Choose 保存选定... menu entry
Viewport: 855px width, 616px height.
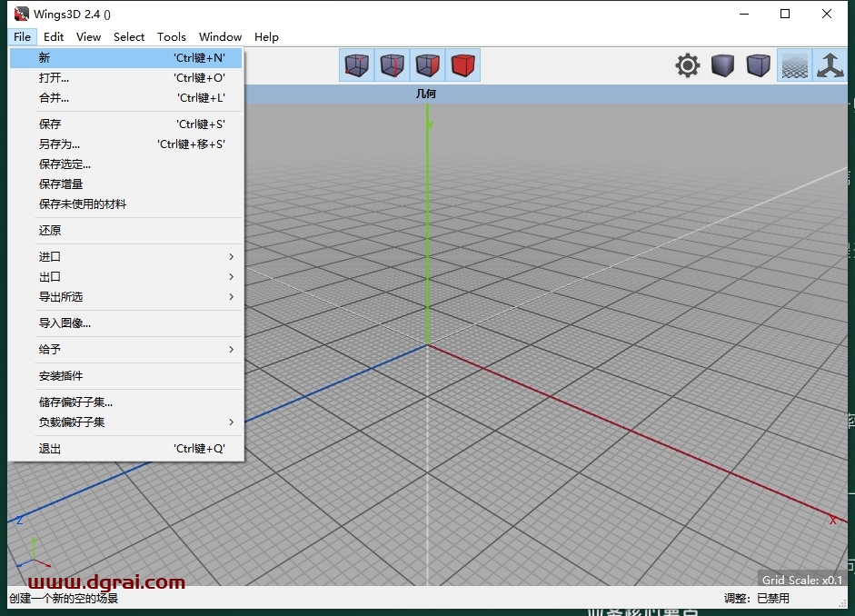pyautogui.click(x=126, y=164)
